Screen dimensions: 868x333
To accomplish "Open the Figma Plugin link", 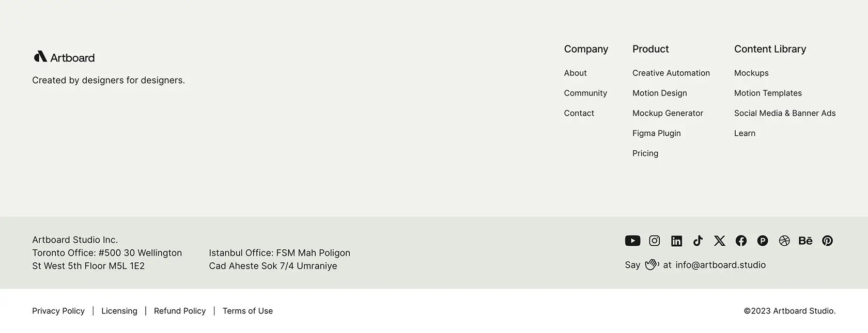I will point(656,133).
